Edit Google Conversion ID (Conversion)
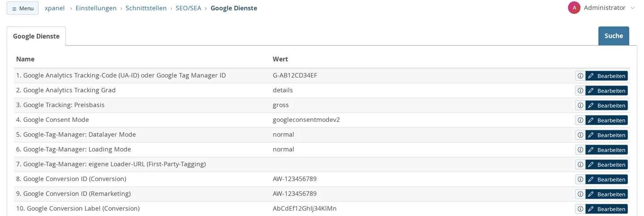Image resolution: width=644 pixels, height=216 pixels. coord(606,179)
